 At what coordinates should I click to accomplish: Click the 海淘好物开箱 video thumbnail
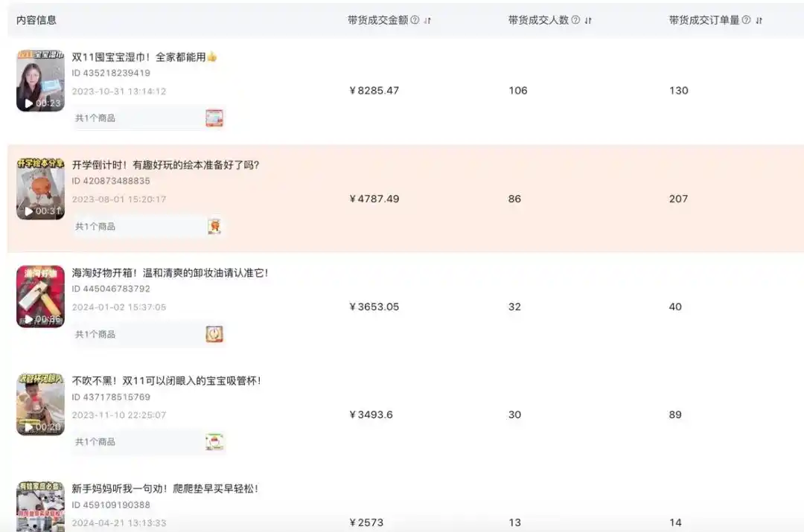pyautogui.click(x=40, y=296)
